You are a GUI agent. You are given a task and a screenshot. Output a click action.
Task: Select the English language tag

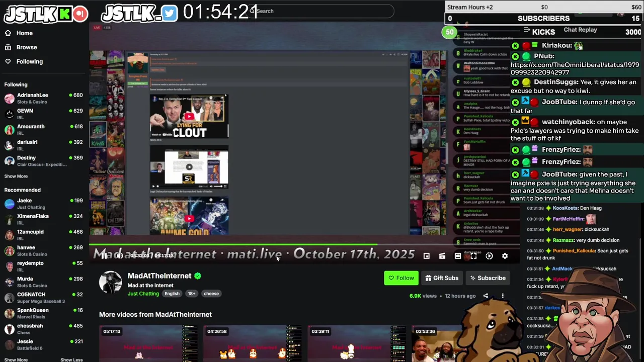tap(172, 294)
